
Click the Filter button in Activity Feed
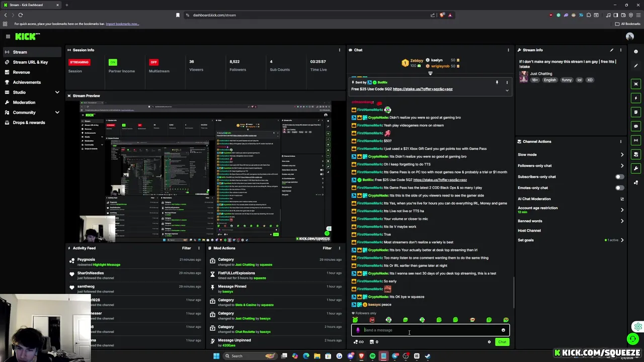pyautogui.click(x=186, y=248)
